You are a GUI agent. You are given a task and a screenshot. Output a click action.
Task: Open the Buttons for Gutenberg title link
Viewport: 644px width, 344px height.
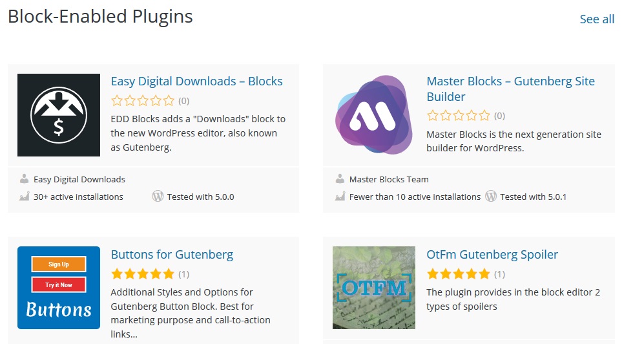(x=172, y=254)
